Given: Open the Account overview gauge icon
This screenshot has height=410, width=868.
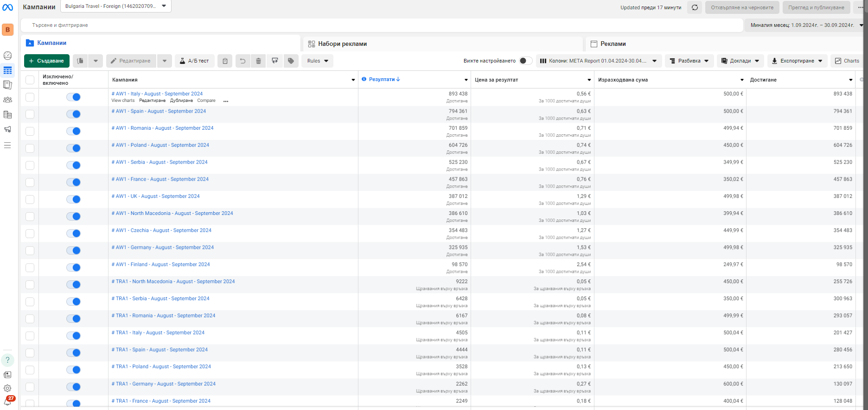Looking at the screenshot, I should 7,56.
